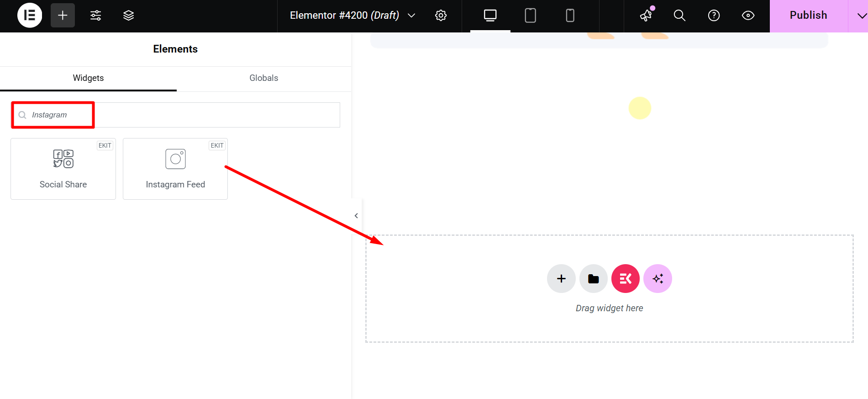868x399 pixels.
Task: Click the Elementor logo icon
Action: tap(30, 16)
